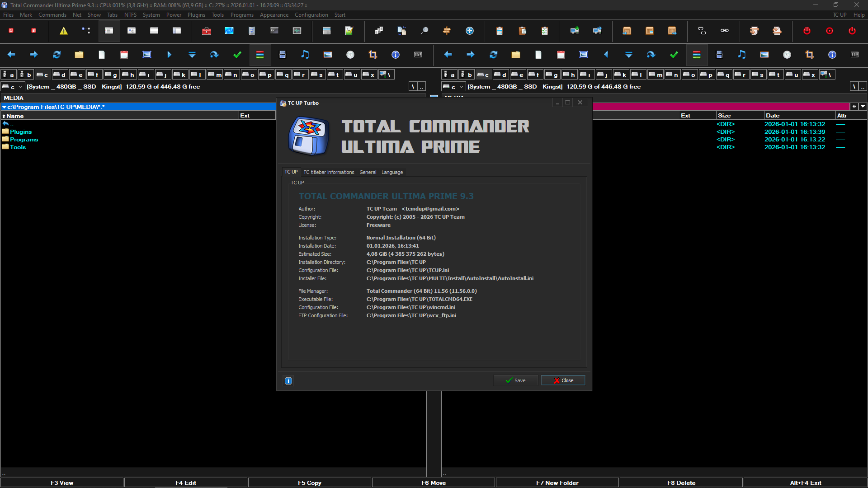The height and width of the screenshot is (488, 868).
Task: Open the Plugins menu
Action: (196, 15)
